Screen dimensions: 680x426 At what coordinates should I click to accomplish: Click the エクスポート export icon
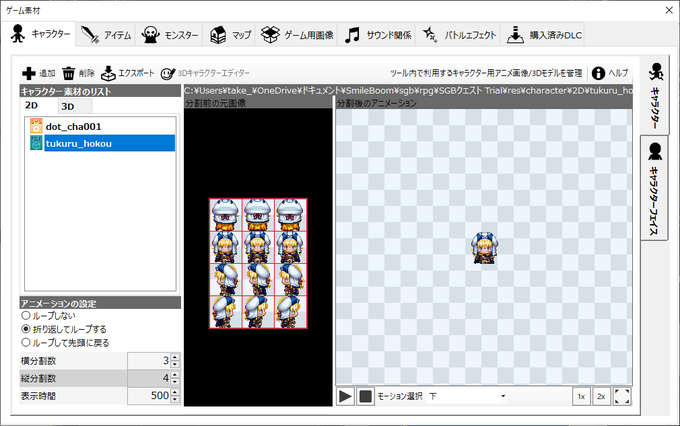tap(108, 73)
